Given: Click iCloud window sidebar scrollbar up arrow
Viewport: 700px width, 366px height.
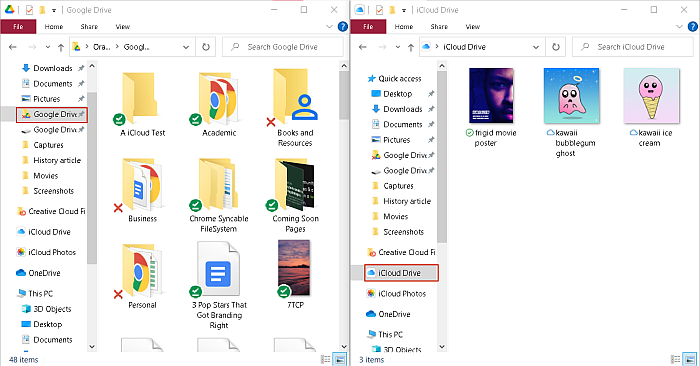Looking at the screenshot, I should point(442,66).
